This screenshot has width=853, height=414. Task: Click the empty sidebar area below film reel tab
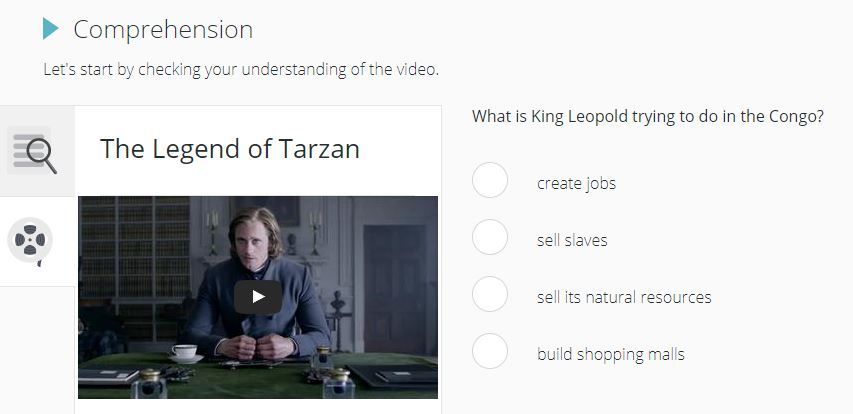[x=37, y=350]
